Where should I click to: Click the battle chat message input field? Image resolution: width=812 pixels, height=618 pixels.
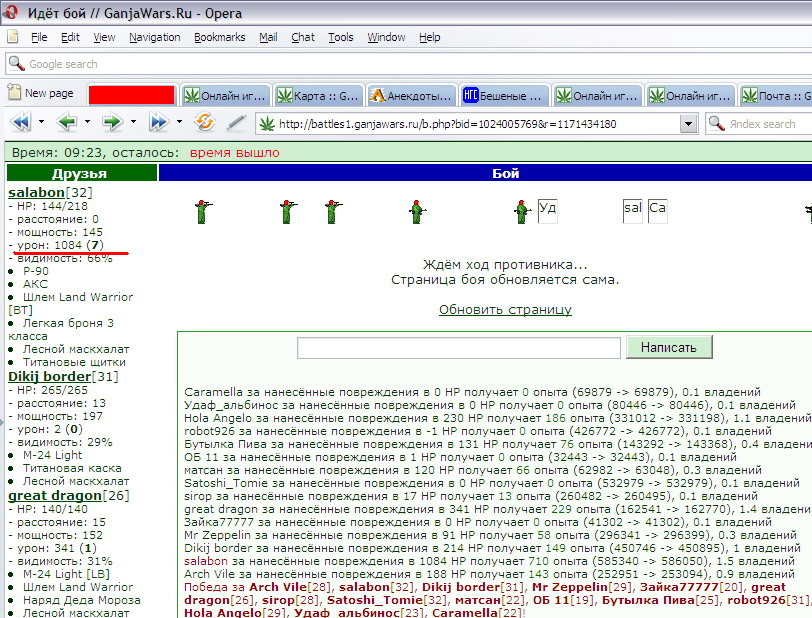click(x=459, y=348)
